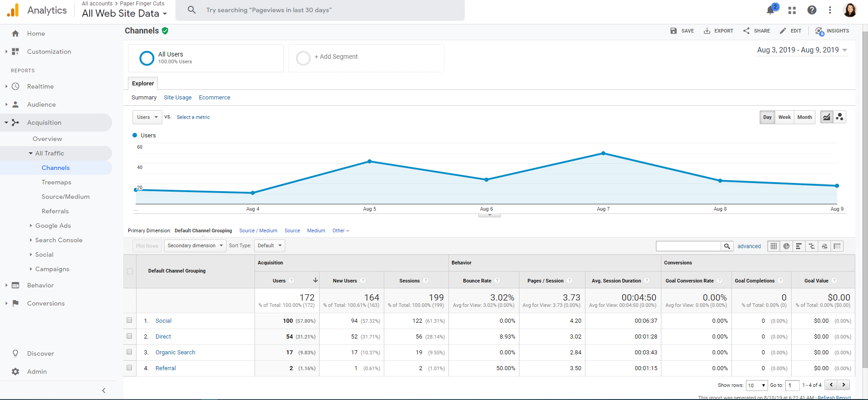Screen dimensions: 868x400
Task: Click the table search magnifier icon
Action: point(727,246)
